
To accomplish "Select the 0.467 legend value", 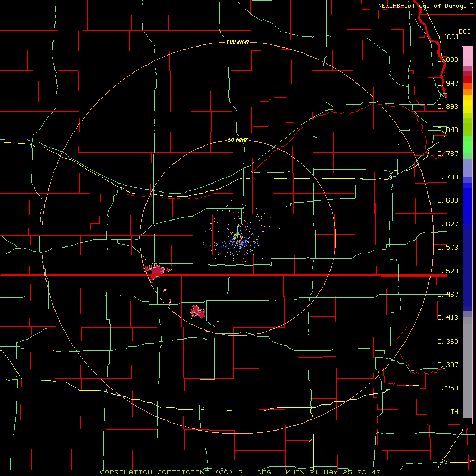I will (448, 295).
